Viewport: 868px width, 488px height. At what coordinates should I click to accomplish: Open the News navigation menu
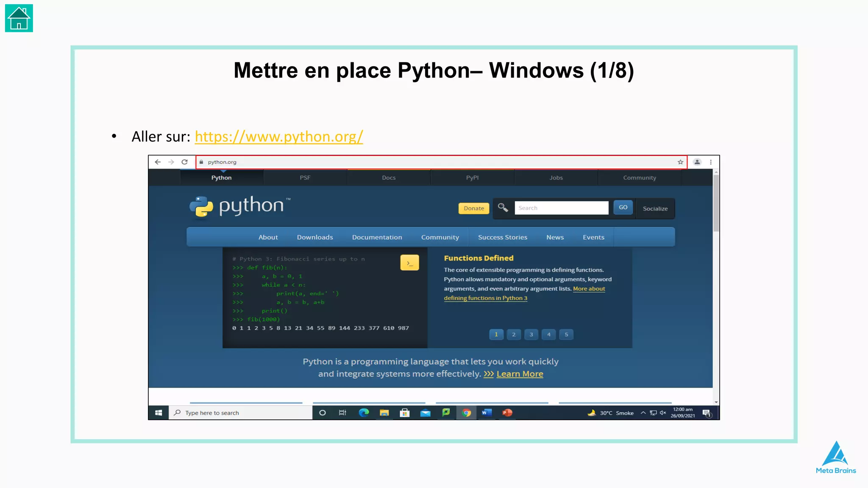(x=555, y=237)
